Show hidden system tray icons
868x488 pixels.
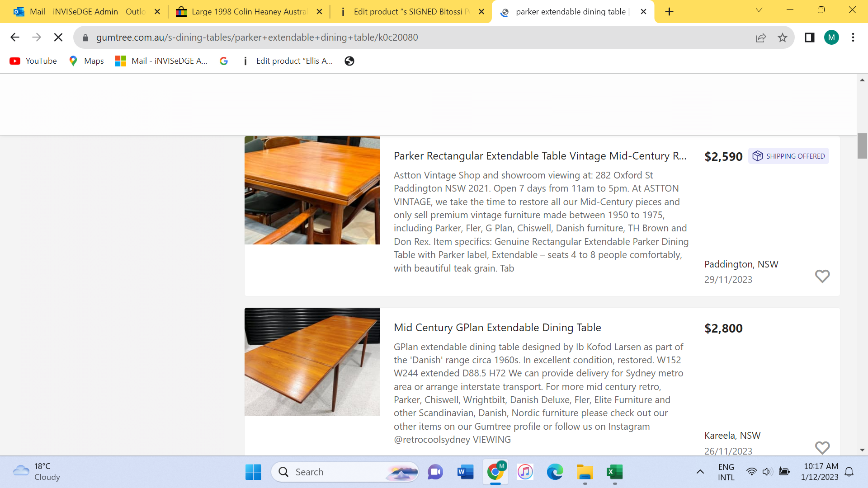(x=700, y=472)
